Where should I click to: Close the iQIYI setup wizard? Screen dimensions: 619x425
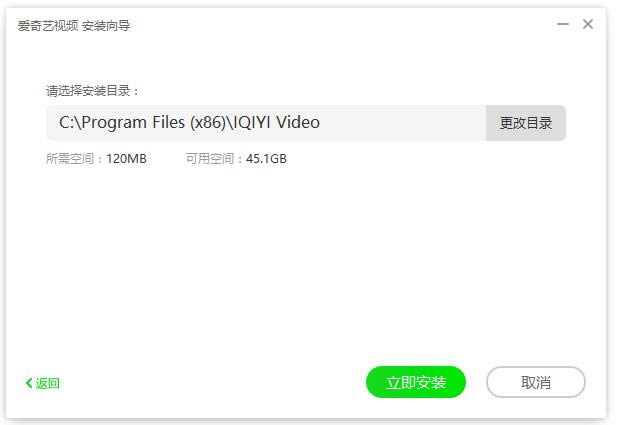tap(588, 24)
